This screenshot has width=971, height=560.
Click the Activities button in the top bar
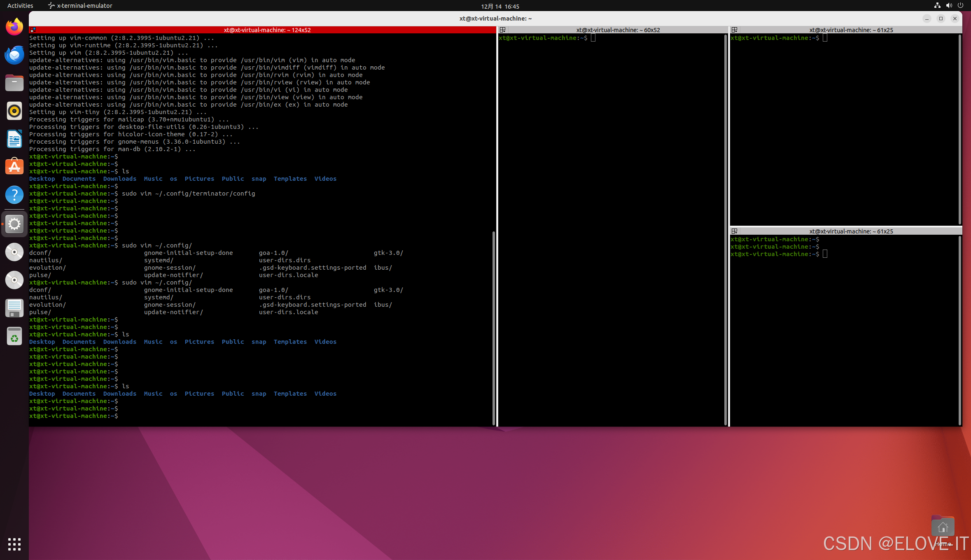tap(20, 6)
